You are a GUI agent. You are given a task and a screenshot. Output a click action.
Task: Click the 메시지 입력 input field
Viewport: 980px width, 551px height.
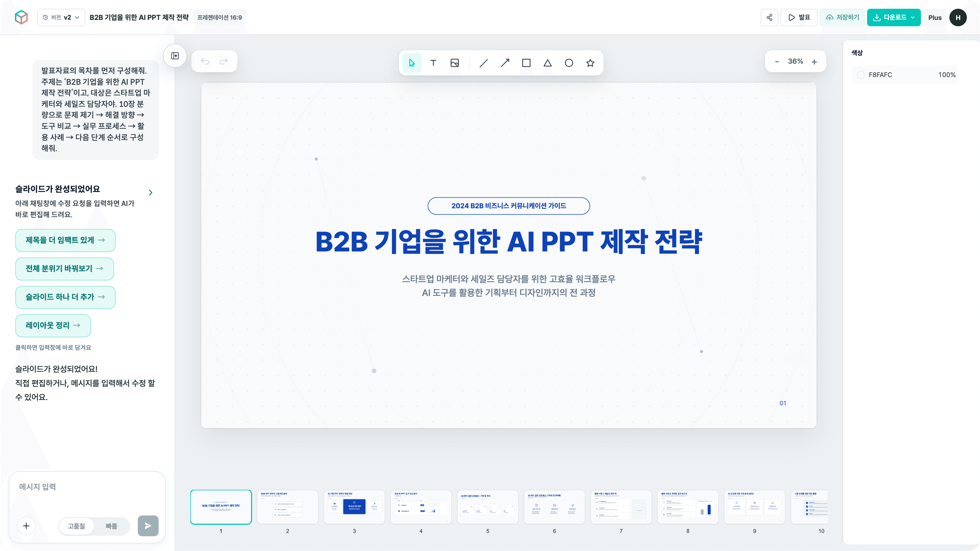click(x=87, y=487)
